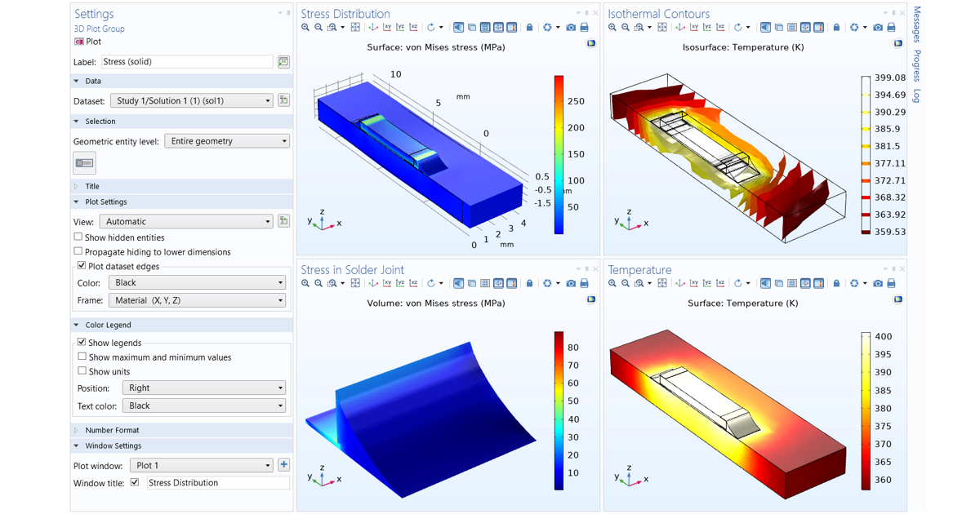The image size is (980, 514).
Task: Click Go to Source button beside Dataset
Action: [283, 100]
